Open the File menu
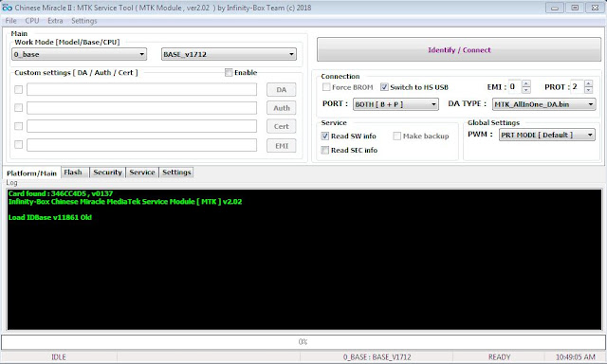Image resolution: width=607 pixels, height=364 pixels. 10,21
